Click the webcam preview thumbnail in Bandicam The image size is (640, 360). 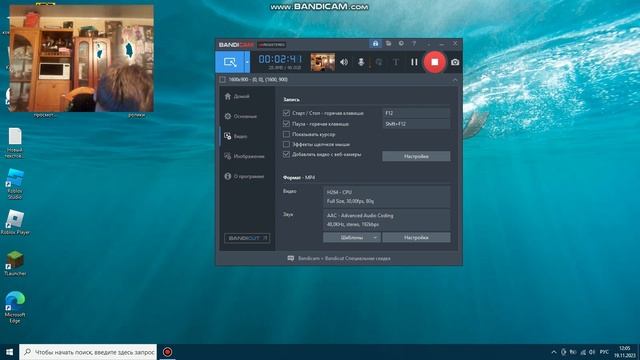pos(322,62)
